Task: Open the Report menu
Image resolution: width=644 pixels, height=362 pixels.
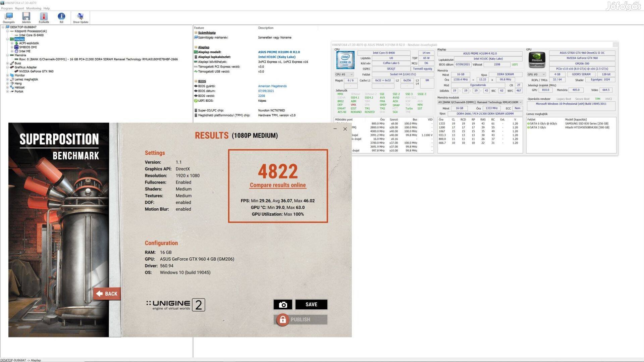Action: click(x=19, y=8)
